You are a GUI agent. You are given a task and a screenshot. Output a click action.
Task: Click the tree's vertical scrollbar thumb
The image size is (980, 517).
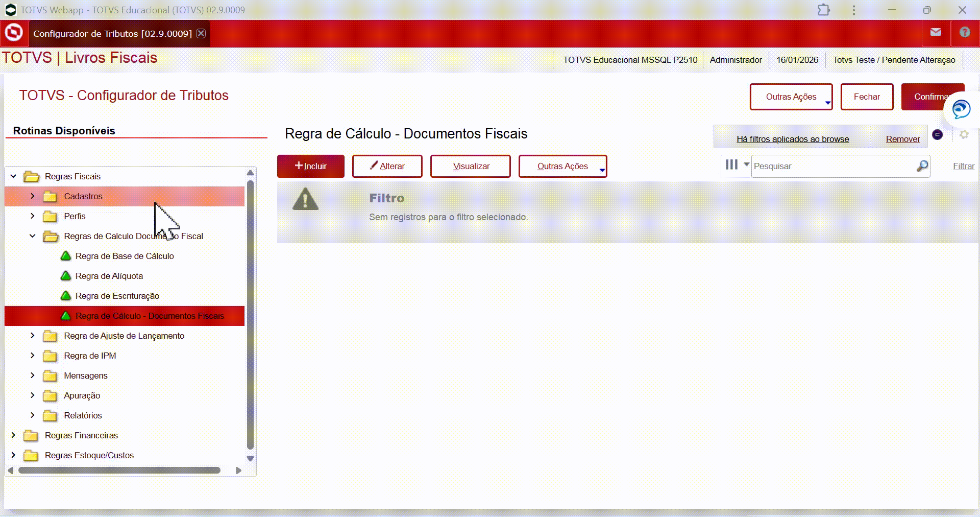coord(250,315)
